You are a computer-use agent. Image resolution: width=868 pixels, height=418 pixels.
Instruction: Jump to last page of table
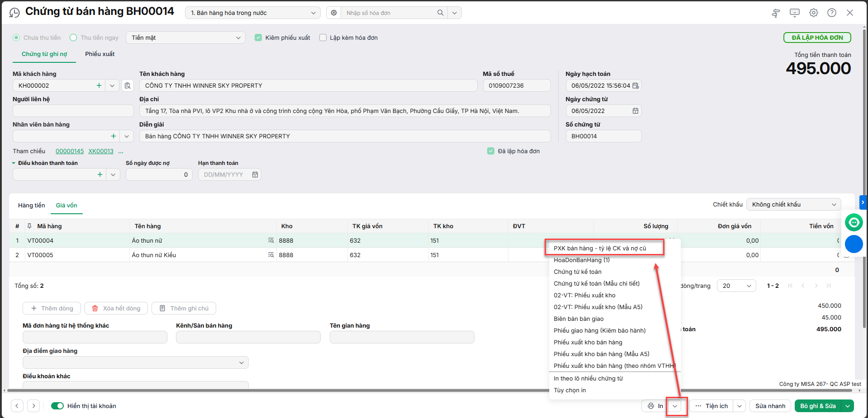(x=829, y=286)
